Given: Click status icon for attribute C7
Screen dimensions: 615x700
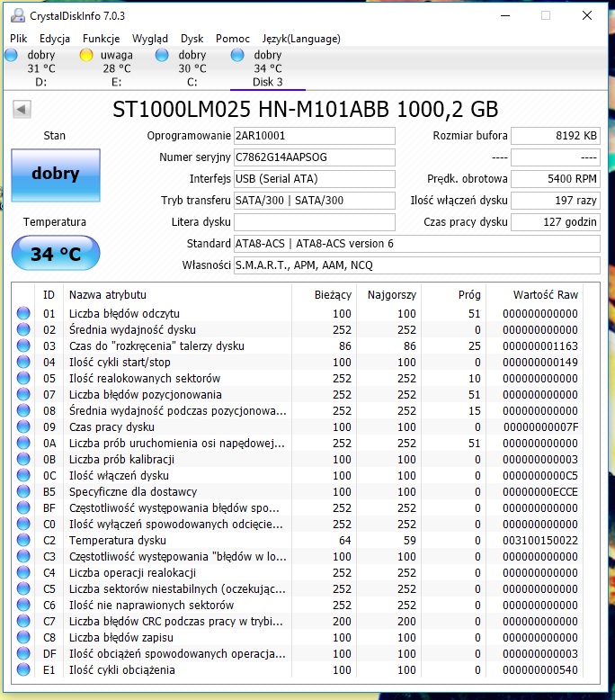Looking at the screenshot, I should (x=23, y=621).
